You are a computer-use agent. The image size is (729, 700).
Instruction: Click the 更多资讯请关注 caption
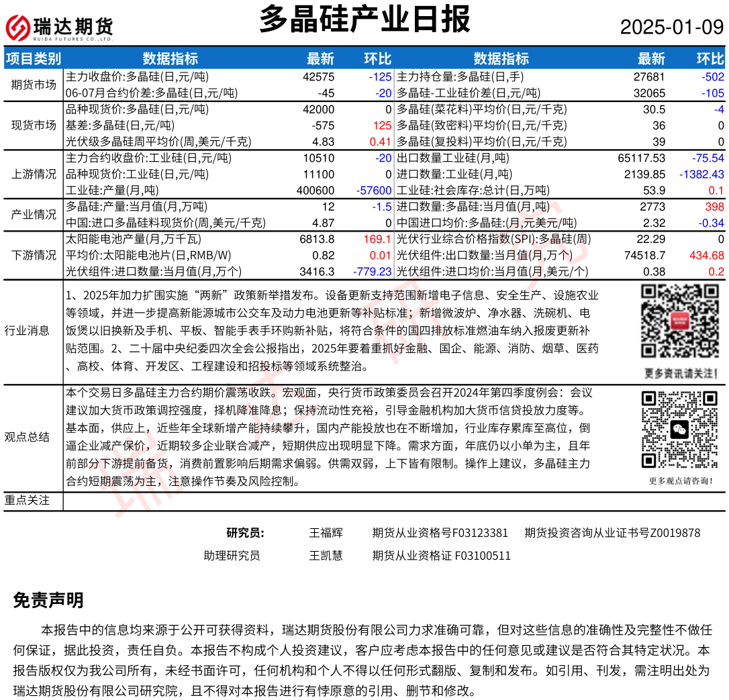[681, 373]
